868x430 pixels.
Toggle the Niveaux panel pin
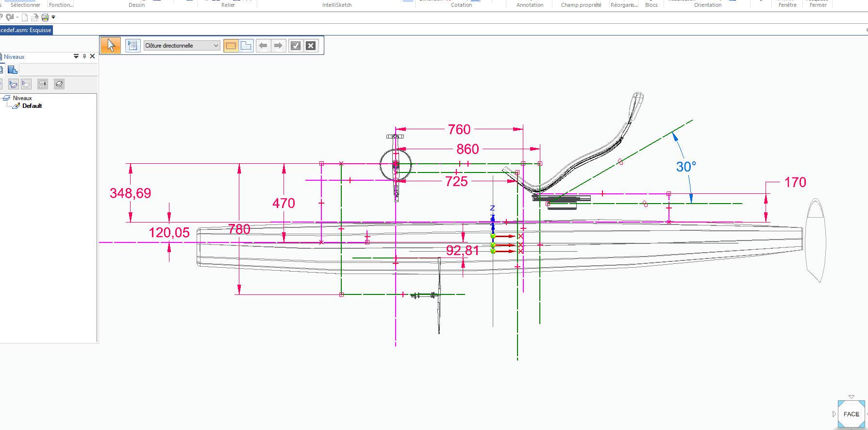(84, 56)
